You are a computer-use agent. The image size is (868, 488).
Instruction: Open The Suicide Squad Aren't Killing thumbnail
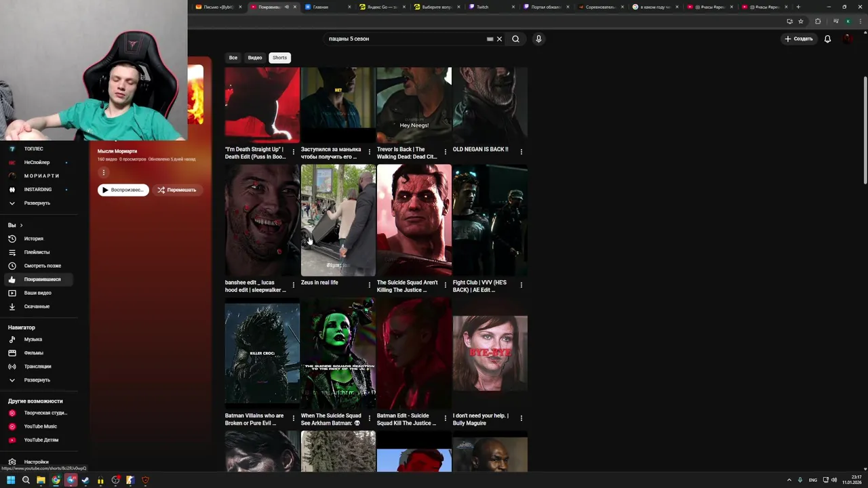(414, 220)
